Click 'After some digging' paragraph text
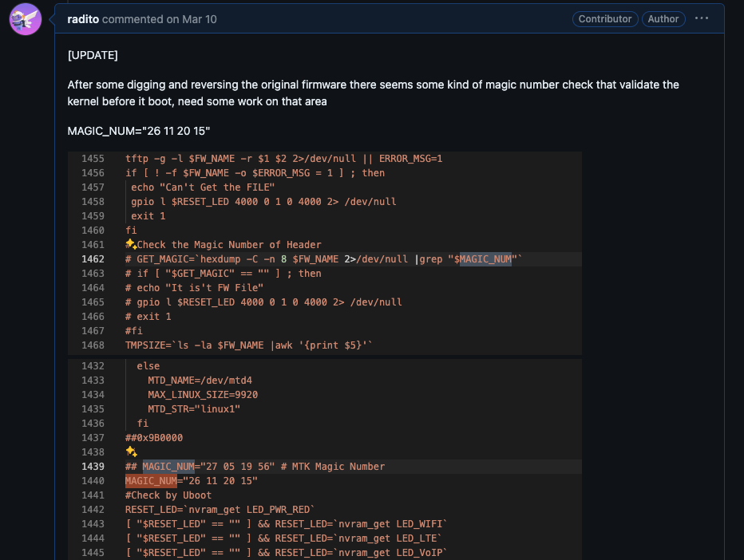Viewport: 744px width, 560px height. (x=373, y=93)
